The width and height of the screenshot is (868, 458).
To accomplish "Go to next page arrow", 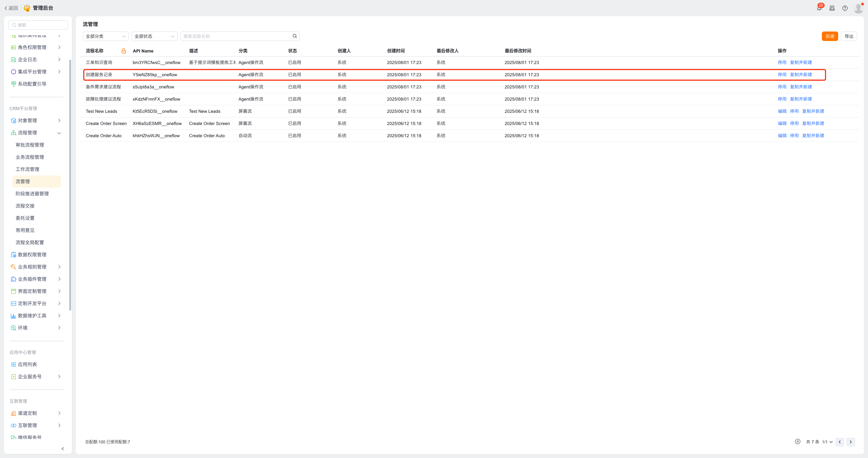I will (x=850, y=442).
